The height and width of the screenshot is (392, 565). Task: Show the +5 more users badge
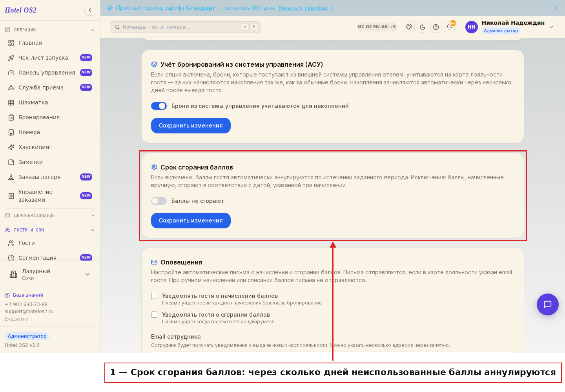pyautogui.click(x=393, y=27)
